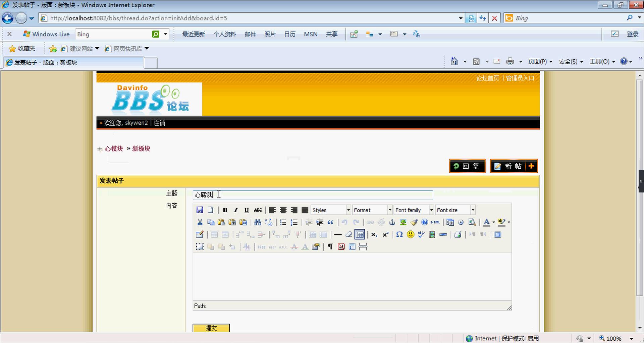
Task: Click the cleanup broom icon
Action: tap(414, 222)
